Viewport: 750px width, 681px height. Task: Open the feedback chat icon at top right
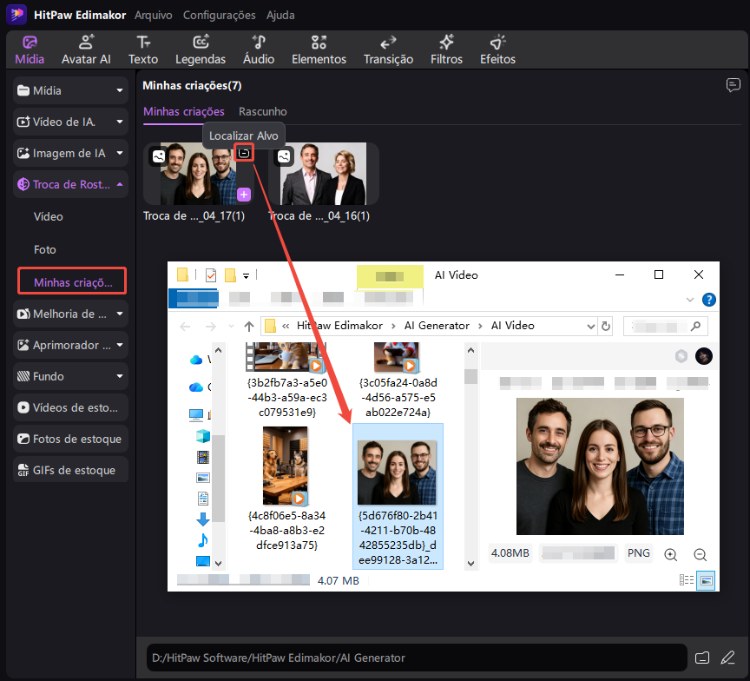pyautogui.click(x=733, y=86)
